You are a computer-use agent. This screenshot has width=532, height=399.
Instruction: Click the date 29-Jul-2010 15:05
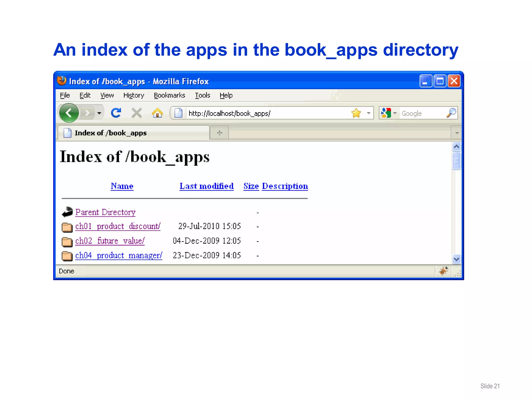click(209, 226)
